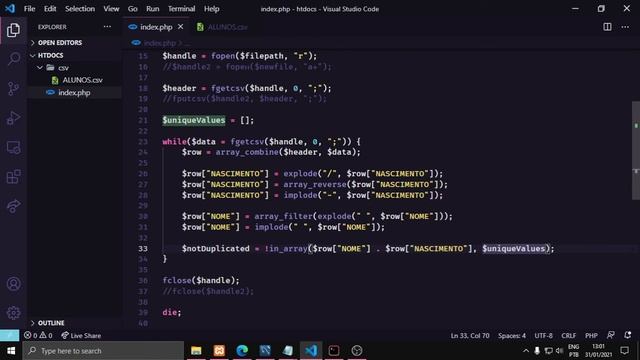The height and width of the screenshot is (360, 640).
Task: Open the Live Share view in activity bar
Action: point(13,206)
